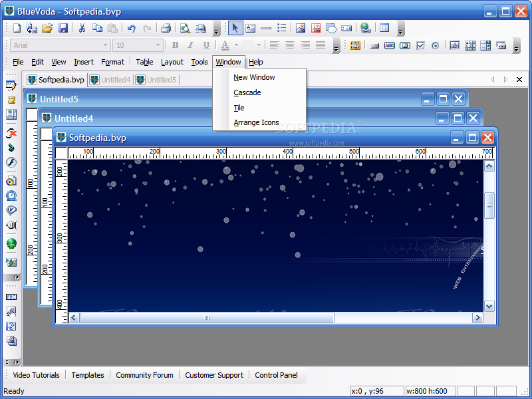Choose Cascade from the Window menu
The height and width of the screenshot is (399, 532).
[x=247, y=92]
